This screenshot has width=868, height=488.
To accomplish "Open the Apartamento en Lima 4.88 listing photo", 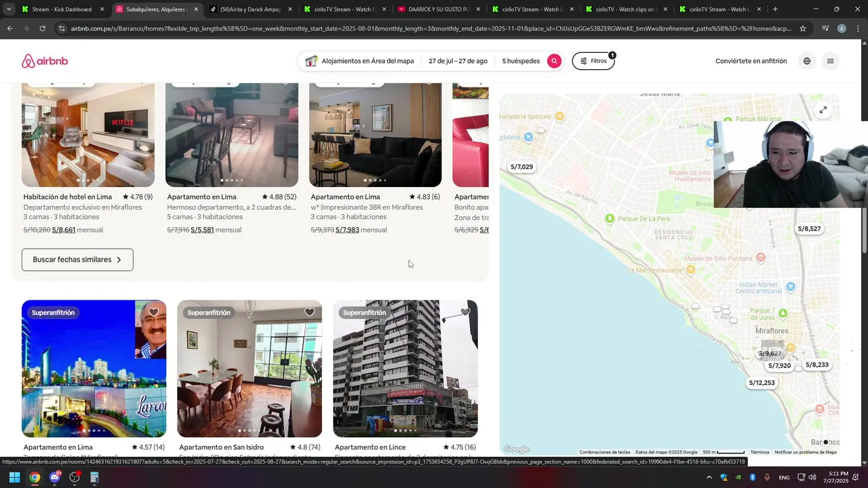I will [232, 135].
